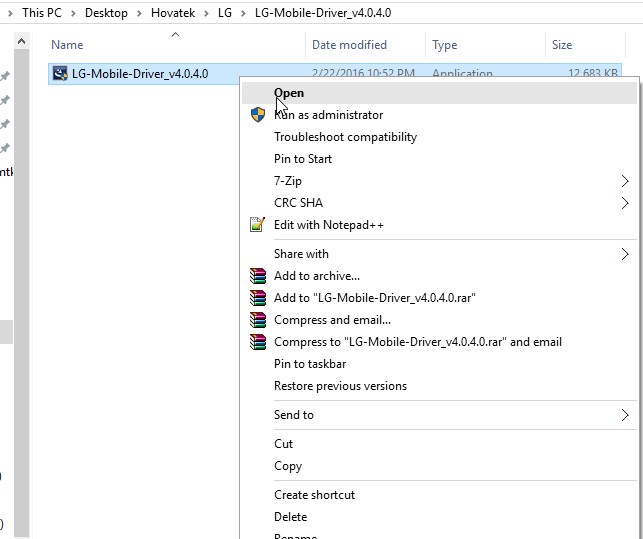
Task: Choose Pin to Start
Action: [x=439, y=159]
